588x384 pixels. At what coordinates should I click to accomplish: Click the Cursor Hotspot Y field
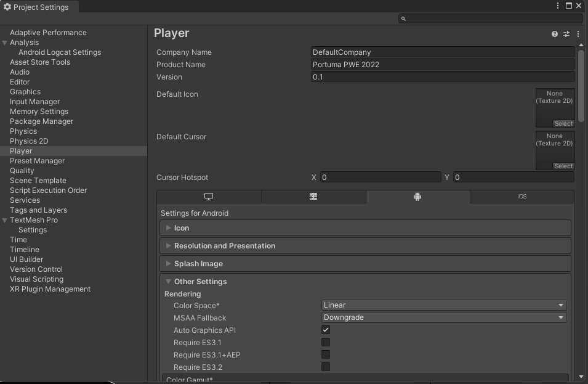pyautogui.click(x=513, y=177)
